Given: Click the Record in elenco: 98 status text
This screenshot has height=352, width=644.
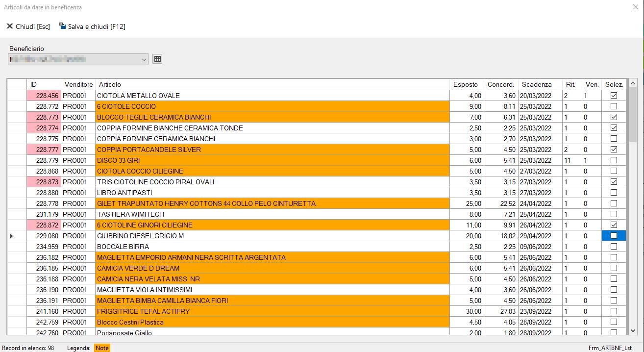Looking at the screenshot, I should click(x=28, y=348).
